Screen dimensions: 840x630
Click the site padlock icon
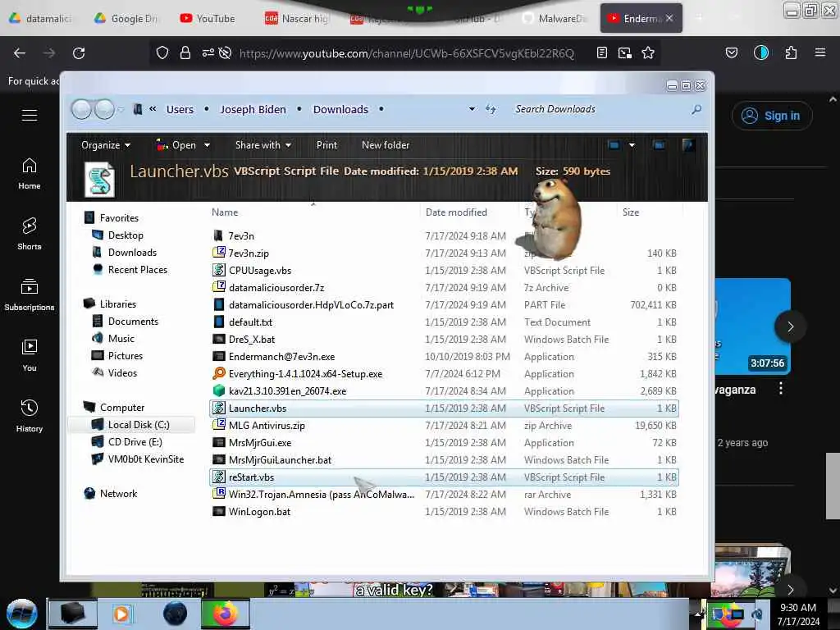(x=185, y=53)
